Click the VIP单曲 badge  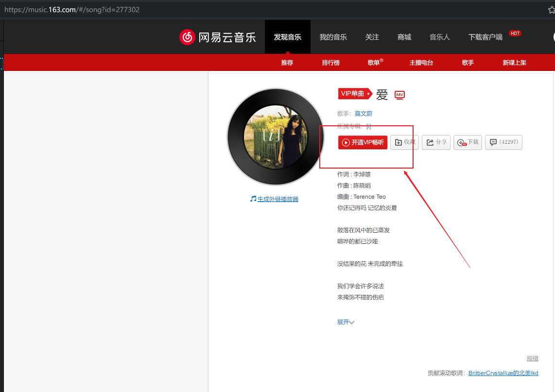point(355,94)
